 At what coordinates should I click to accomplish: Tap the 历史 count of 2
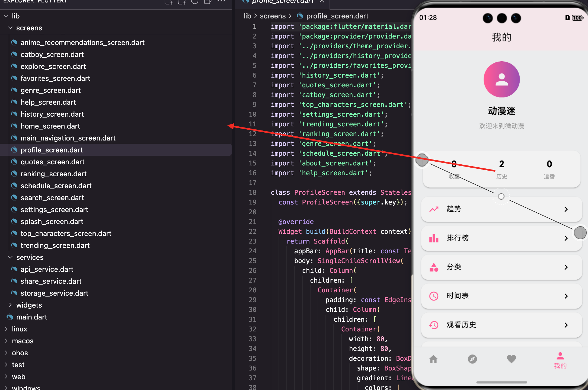[x=501, y=164]
